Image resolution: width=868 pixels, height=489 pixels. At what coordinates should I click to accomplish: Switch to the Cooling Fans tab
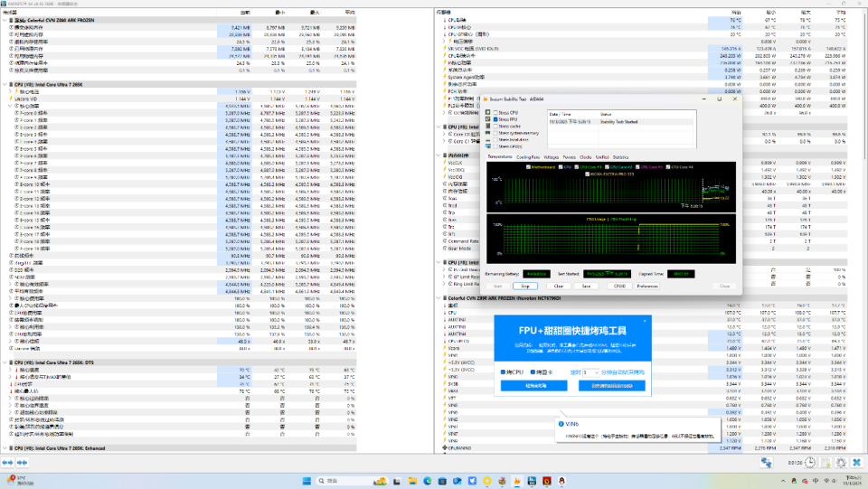point(529,156)
